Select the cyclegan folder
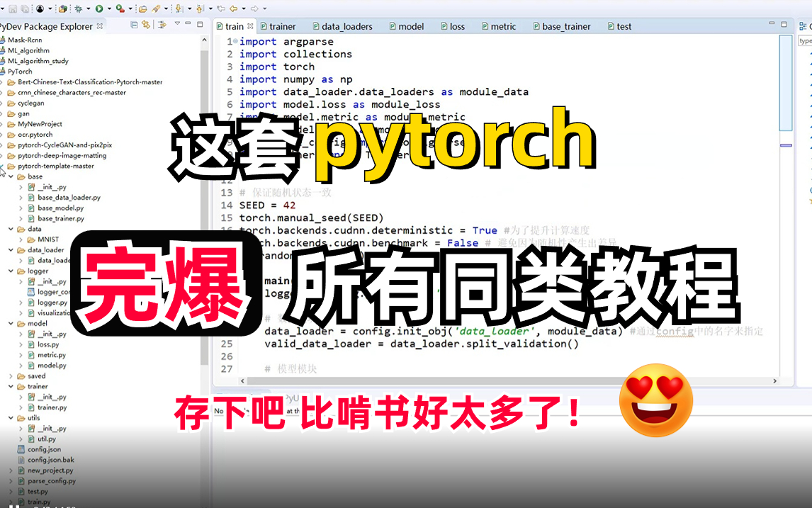 [30, 103]
